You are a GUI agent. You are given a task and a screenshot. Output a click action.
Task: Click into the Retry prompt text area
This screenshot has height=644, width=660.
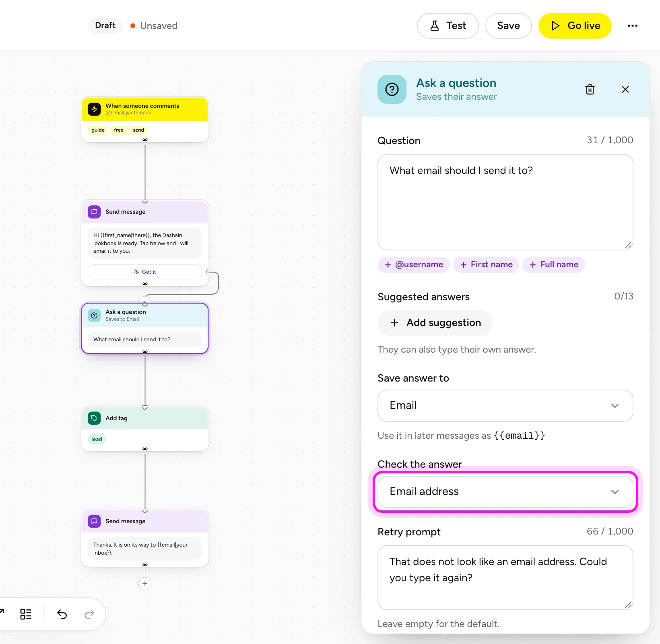[505, 578]
